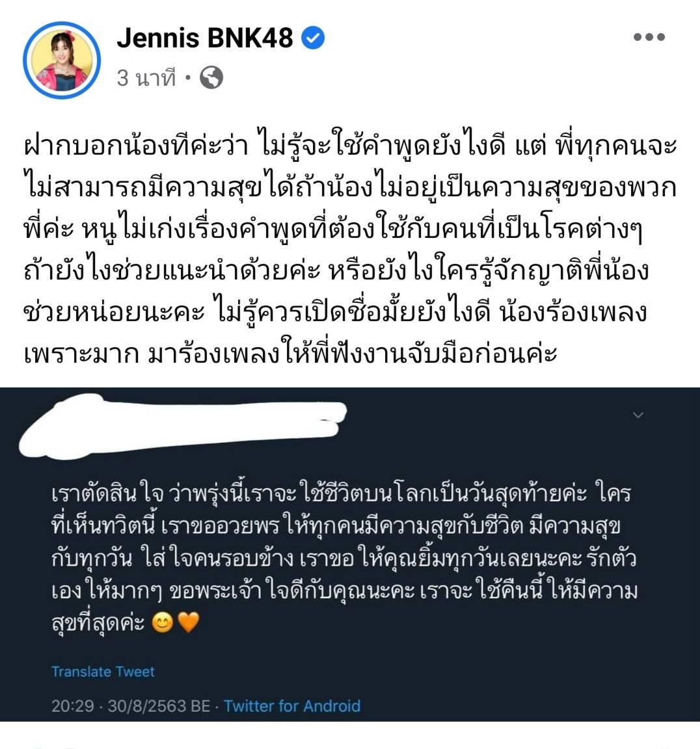Open the three-dot post options menu
Viewport: 700px width, 749px height.
pyautogui.click(x=649, y=37)
